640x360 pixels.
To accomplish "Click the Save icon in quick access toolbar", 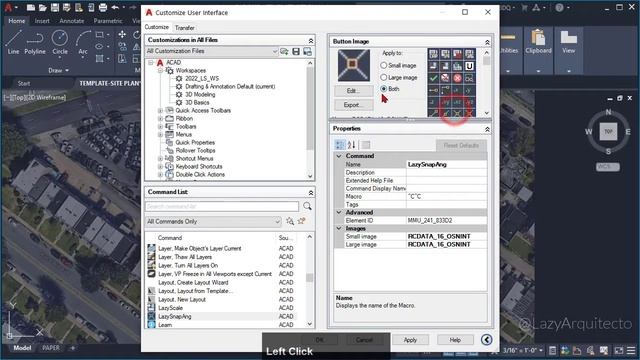I will click(55, 7).
